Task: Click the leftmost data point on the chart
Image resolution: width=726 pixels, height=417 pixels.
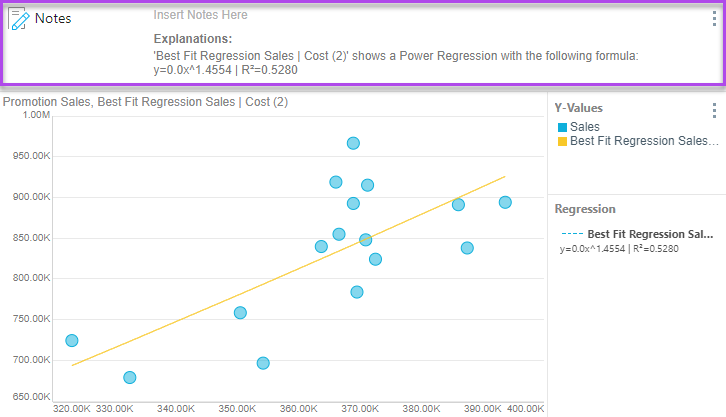Action: pos(72,341)
